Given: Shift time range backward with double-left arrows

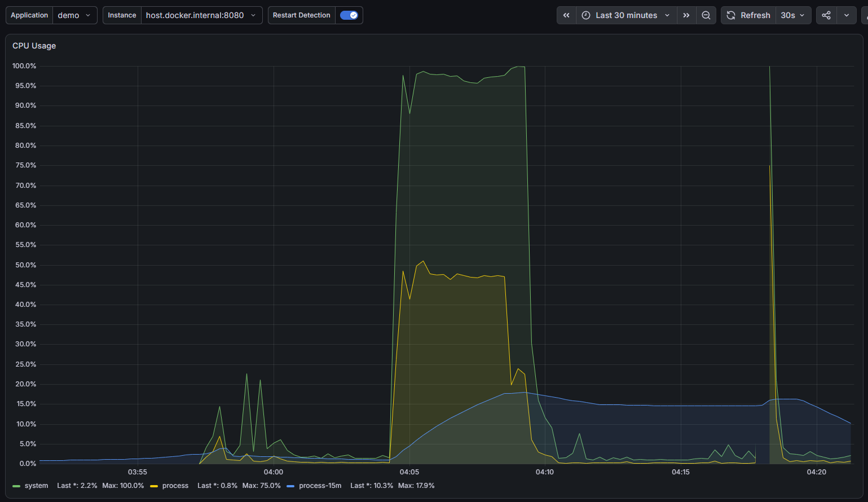Looking at the screenshot, I should [x=566, y=15].
